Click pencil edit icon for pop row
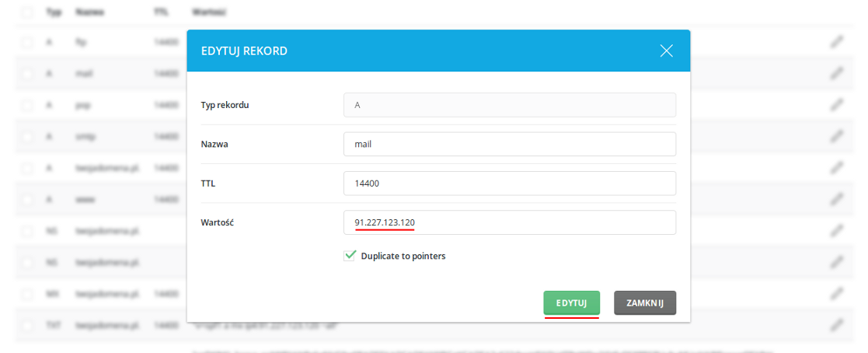The image size is (868, 353). click(x=837, y=105)
